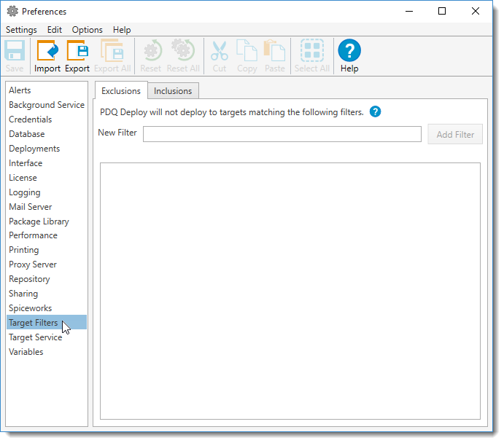The height and width of the screenshot is (443, 504).
Task: Click the Add Filter button
Action: click(455, 135)
